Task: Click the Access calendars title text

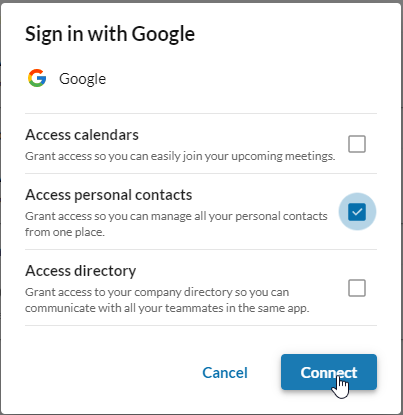Action: (x=82, y=135)
